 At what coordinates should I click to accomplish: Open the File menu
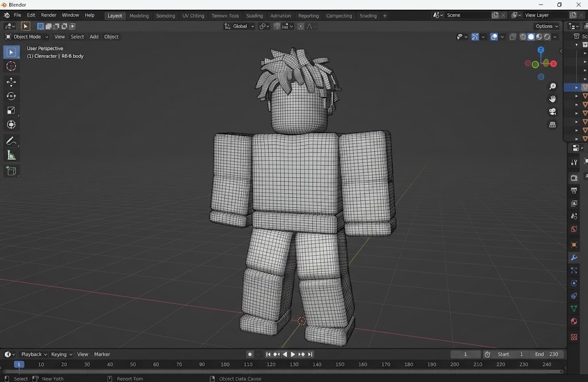pos(18,15)
